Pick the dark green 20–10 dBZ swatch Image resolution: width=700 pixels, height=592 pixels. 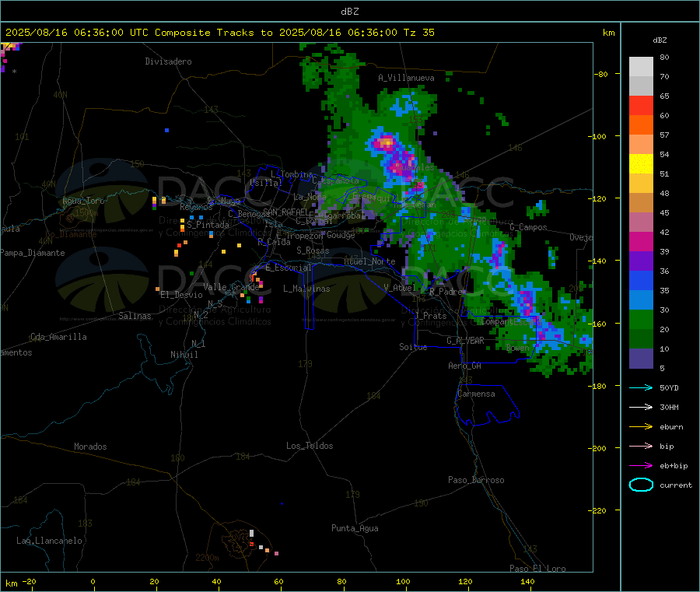641,339
